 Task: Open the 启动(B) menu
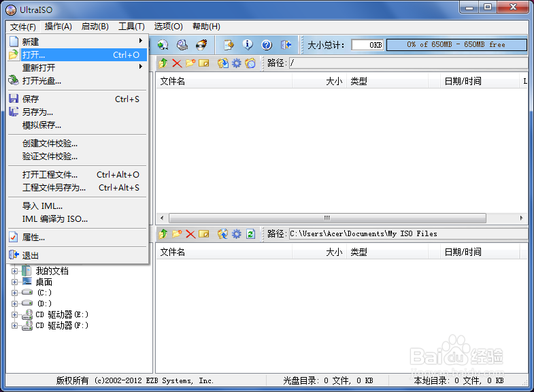point(95,27)
